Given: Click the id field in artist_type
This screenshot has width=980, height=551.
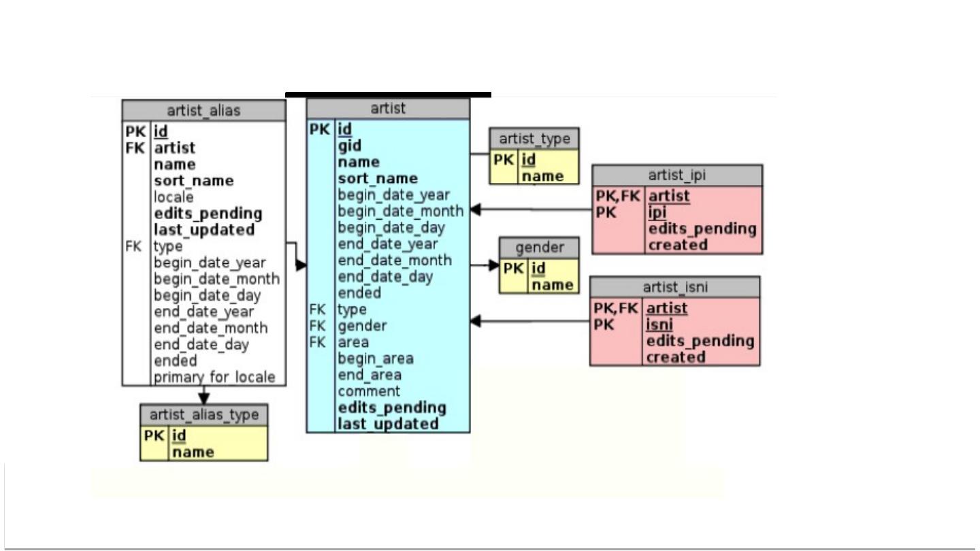Looking at the screenshot, I should (x=529, y=160).
